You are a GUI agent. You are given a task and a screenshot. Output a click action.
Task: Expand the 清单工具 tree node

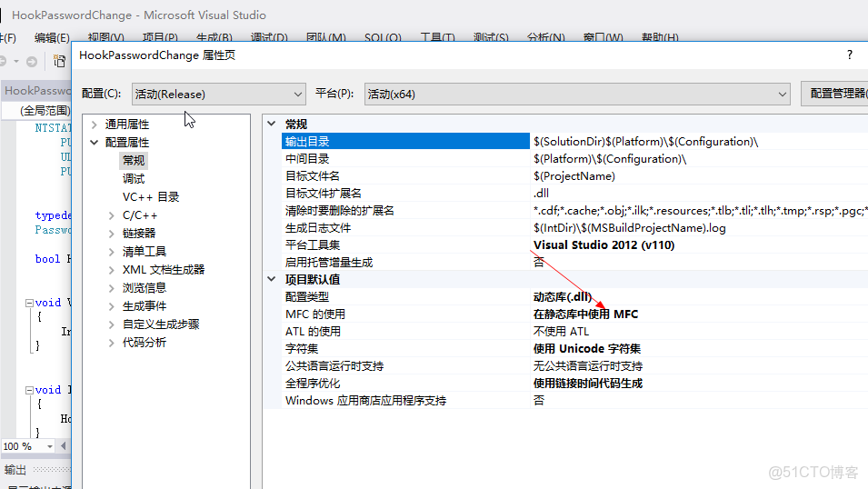111,252
